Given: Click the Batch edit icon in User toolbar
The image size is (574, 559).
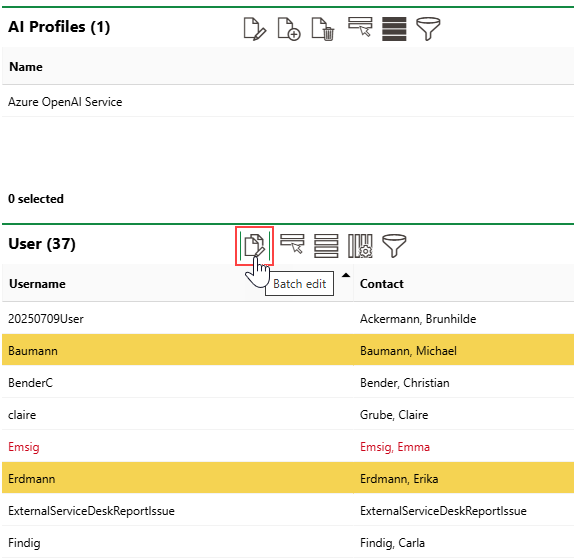Looking at the screenshot, I should (255, 246).
